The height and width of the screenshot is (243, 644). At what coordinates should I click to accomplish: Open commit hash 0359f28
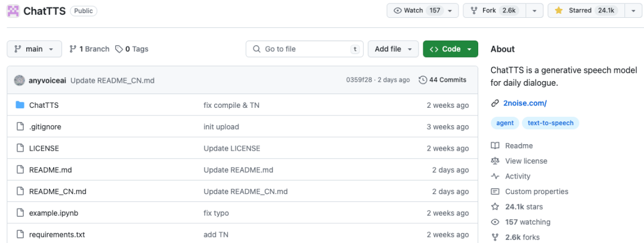pyautogui.click(x=360, y=80)
